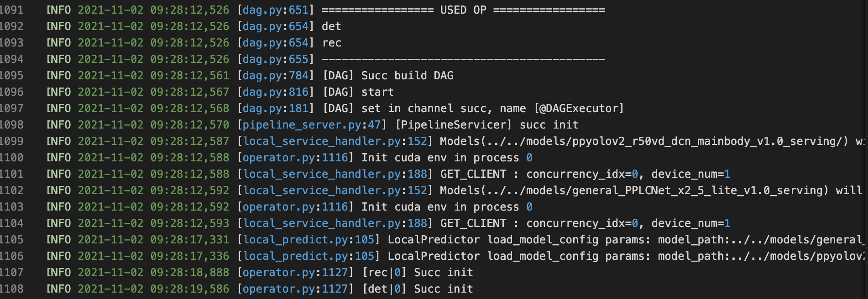Open operator.py:1116 link on line 1100
Screen dimensions: 868x299
coord(295,158)
